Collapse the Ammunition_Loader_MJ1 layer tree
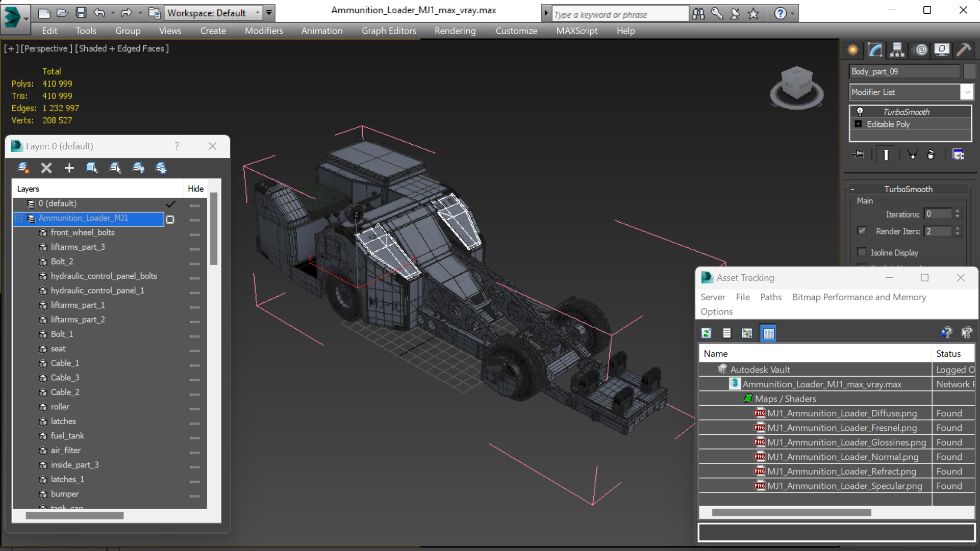980x551 pixels. [x=19, y=218]
